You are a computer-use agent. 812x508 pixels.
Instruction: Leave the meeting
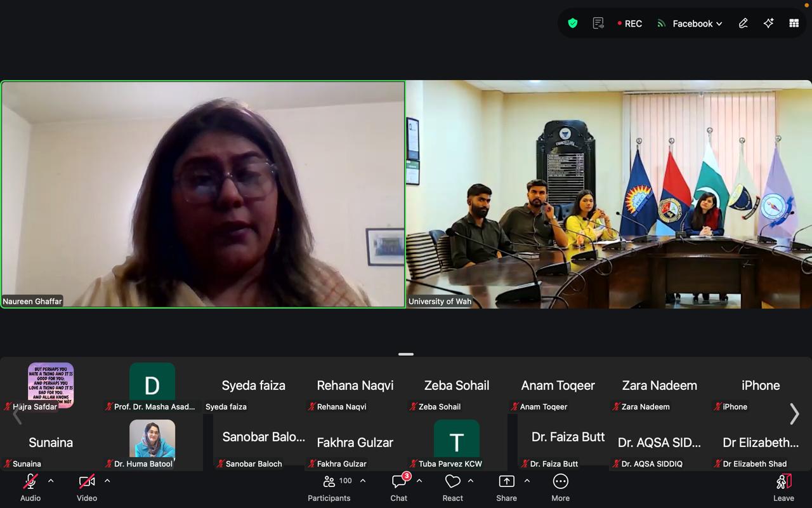[x=783, y=487]
